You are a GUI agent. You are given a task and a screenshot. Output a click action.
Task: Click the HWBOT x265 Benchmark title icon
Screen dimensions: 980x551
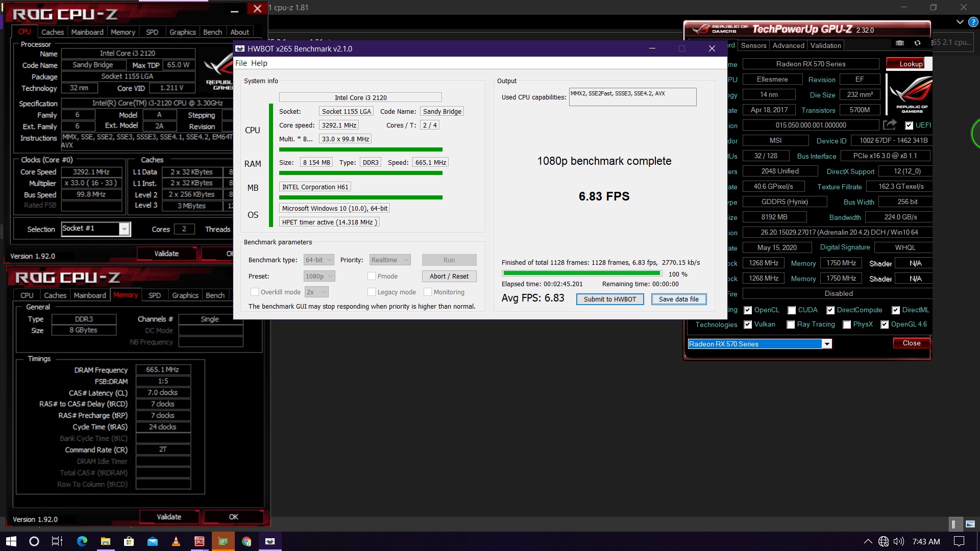click(x=240, y=48)
